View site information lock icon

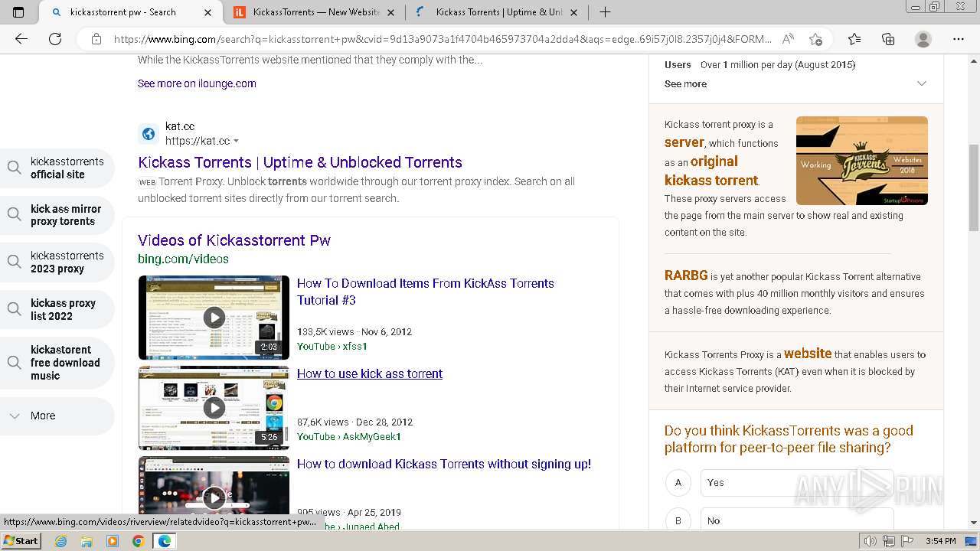coord(96,39)
